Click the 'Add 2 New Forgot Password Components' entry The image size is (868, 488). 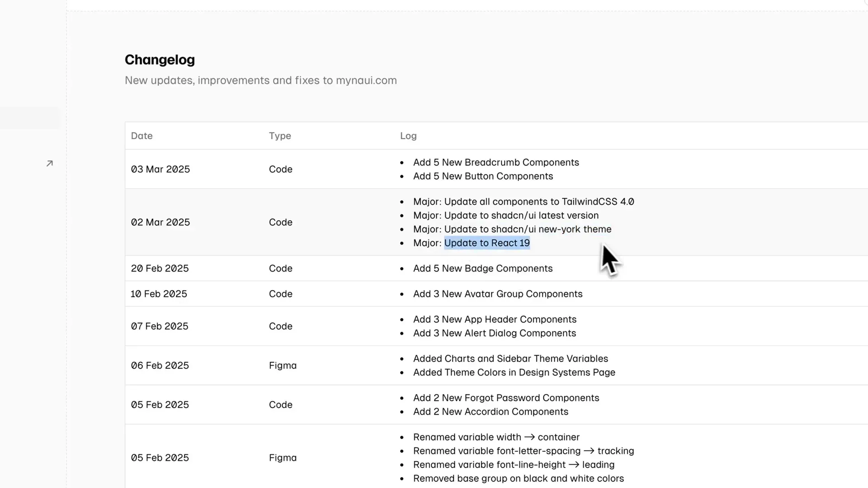click(506, 398)
